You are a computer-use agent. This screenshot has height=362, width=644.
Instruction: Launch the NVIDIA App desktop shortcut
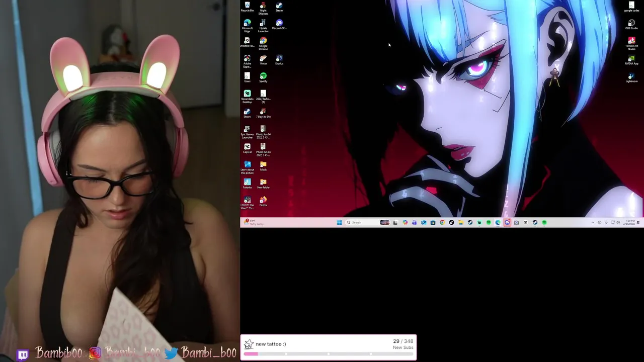point(631,60)
